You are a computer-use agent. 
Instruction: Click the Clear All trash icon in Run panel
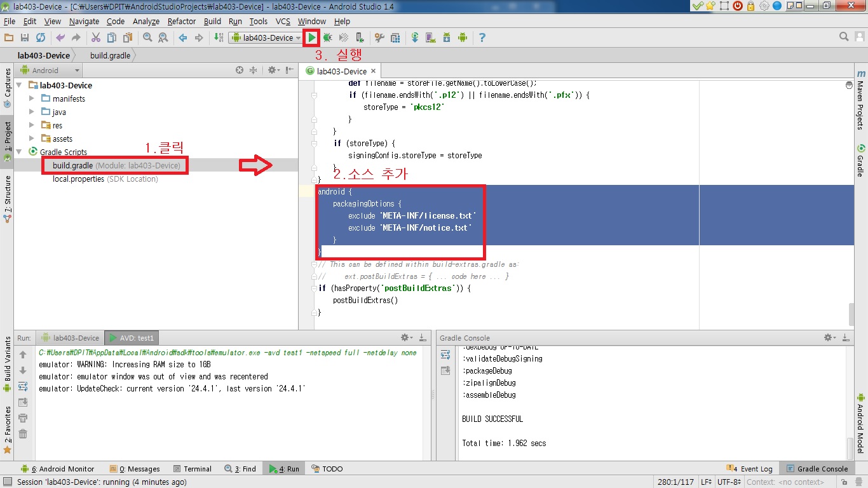pyautogui.click(x=23, y=434)
